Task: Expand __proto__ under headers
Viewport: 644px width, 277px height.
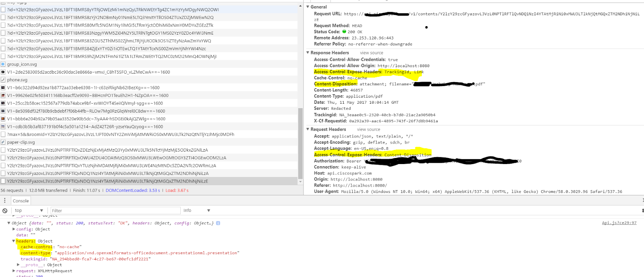Action: [x=18, y=265]
